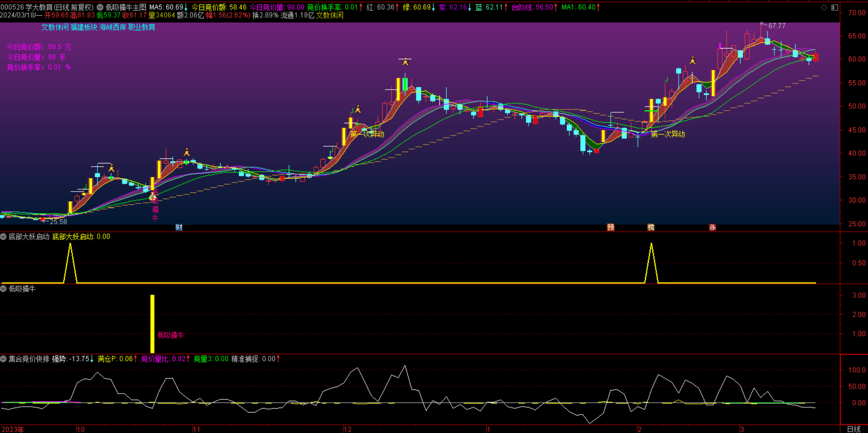Click the 第一次异动 label in the February rally
The height and width of the screenshot is (433, 868).
(x=668, y=134)
